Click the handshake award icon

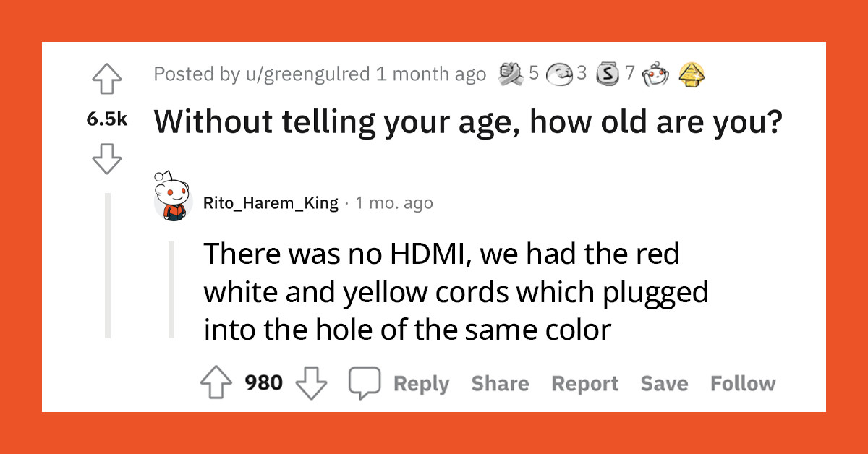(511, 74)
